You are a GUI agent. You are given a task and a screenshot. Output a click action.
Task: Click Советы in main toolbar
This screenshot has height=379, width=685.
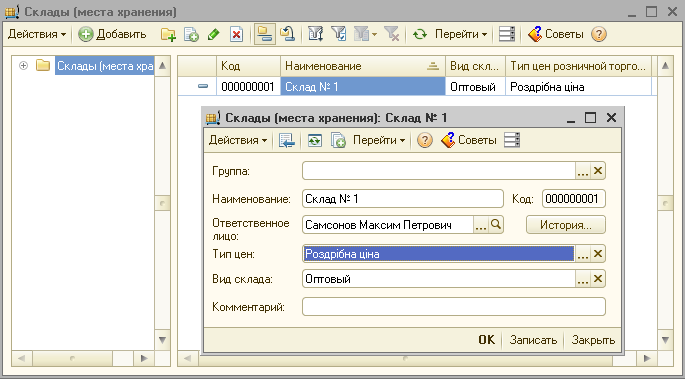point(556,34)
